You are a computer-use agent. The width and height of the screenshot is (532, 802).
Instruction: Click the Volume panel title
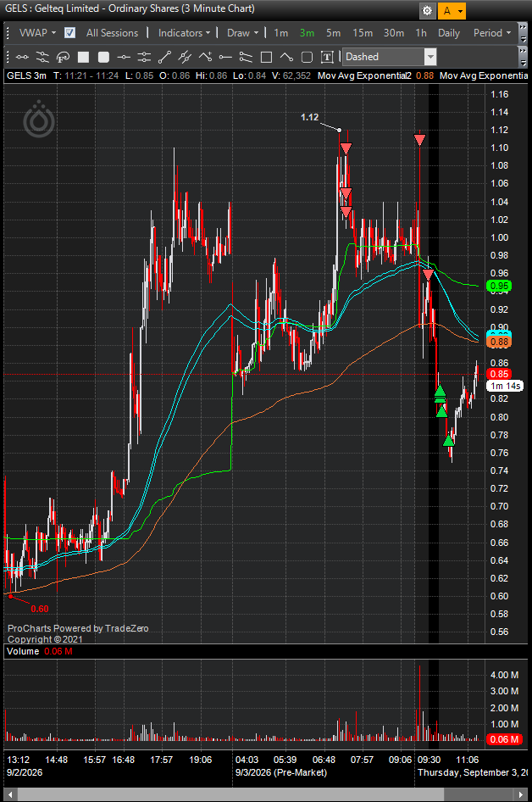pyautogui.click(x=23, y=651)
